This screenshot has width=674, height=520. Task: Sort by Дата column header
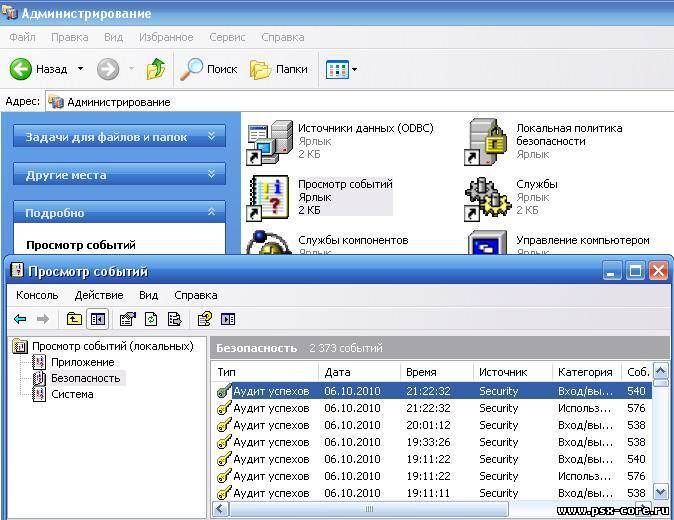(x=359, y=372)
